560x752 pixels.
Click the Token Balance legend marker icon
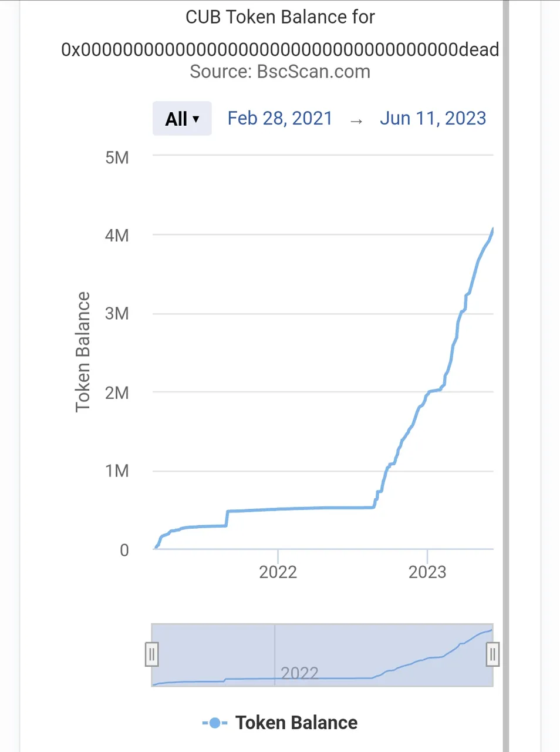[215, 723]
